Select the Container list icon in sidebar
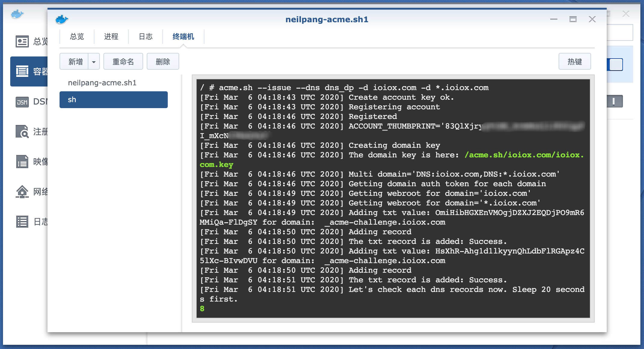Viewport: 644px width, 349px height. coord(22,71)
